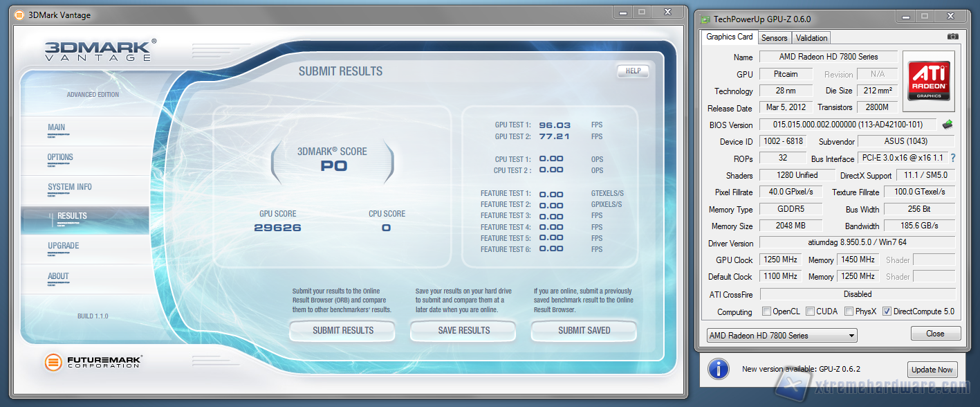Click the GPU-Z title bar icon

pos(705,19)
